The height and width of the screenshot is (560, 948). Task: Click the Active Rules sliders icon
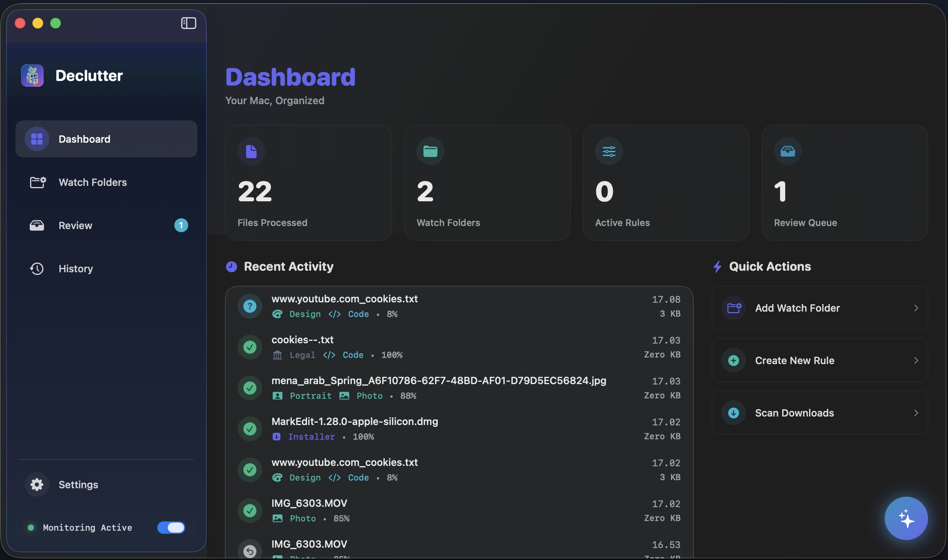click(x=608, y=151)
